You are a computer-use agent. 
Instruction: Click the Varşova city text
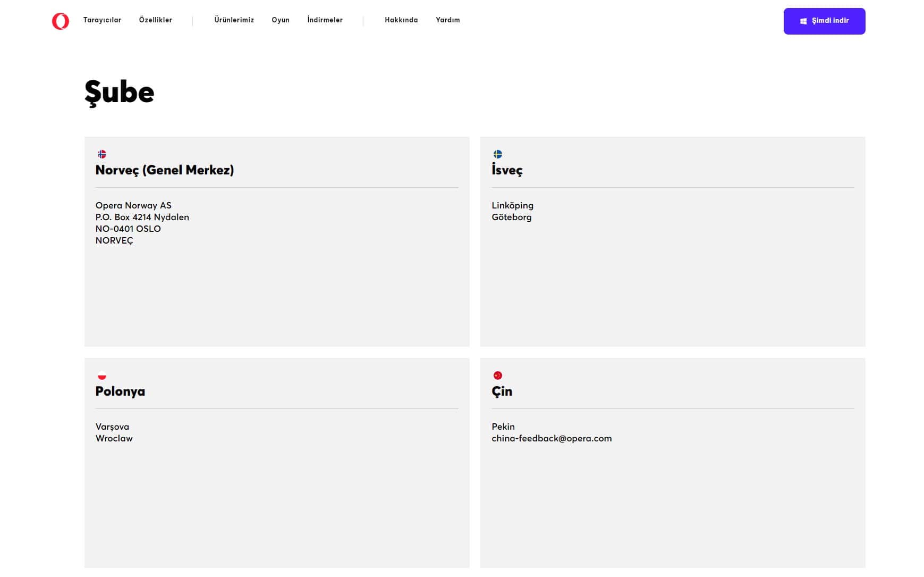[x=112, y=427]
